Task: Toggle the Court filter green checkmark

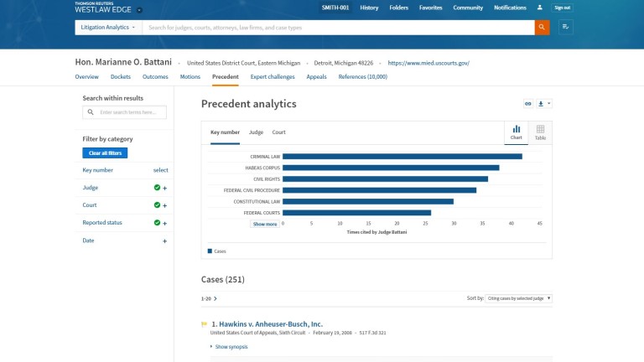Action: coord(157,205)
